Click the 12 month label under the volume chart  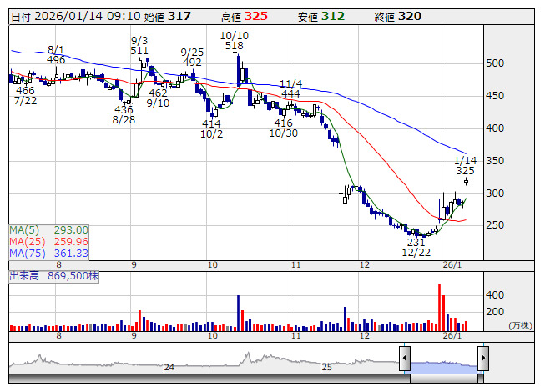pos(364,336)
